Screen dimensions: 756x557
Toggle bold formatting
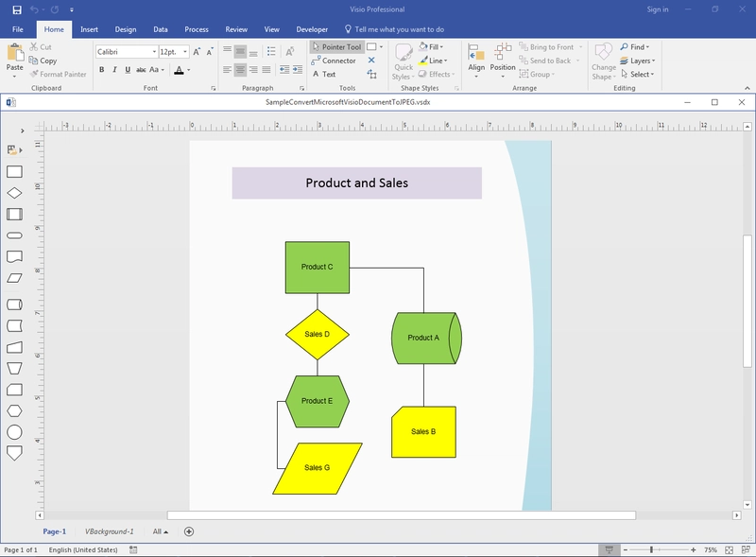click(x=101, y=70)
